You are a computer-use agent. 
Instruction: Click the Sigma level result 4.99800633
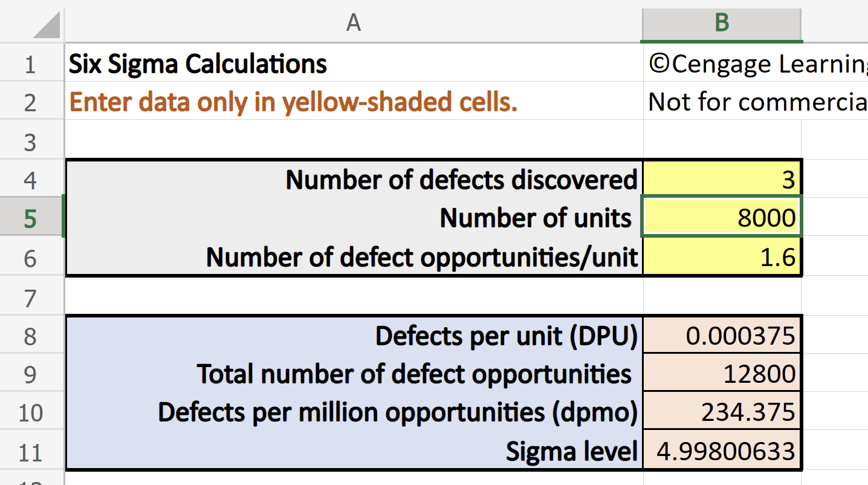(x=723, y=452)
